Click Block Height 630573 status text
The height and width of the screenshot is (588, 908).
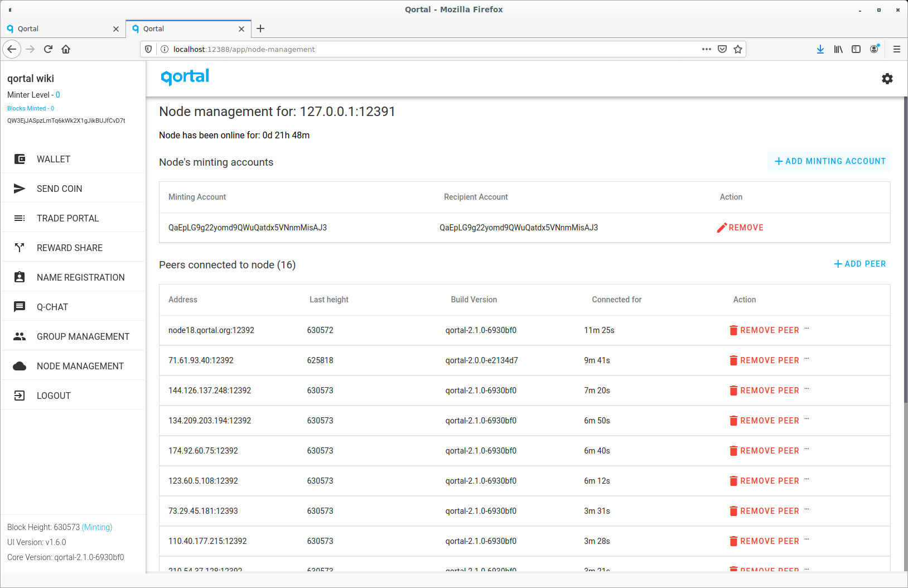coord(60,527)
